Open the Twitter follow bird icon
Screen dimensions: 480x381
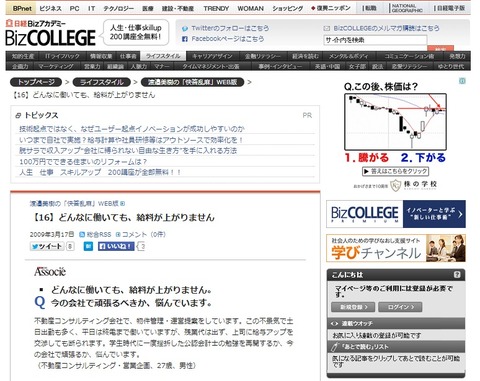[185, 29]
